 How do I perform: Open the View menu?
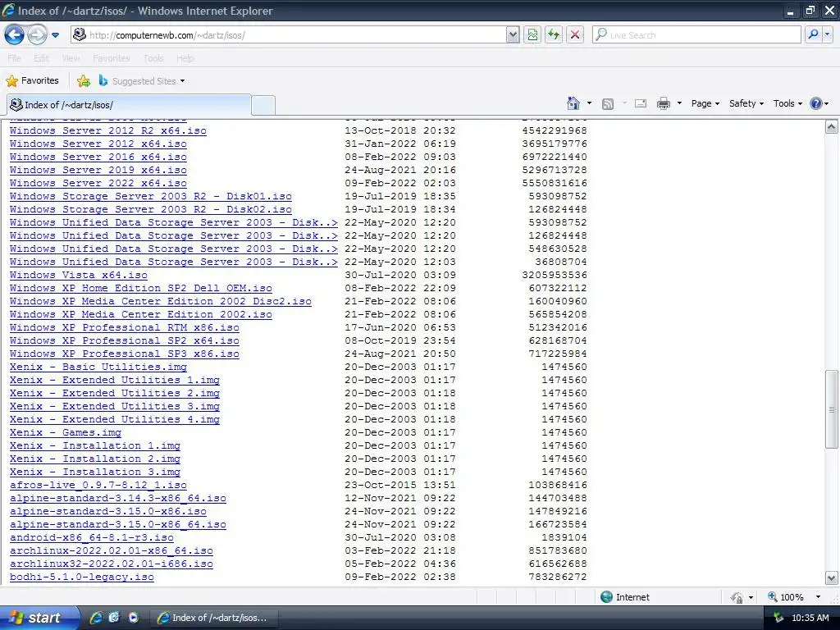coord(71,58)
